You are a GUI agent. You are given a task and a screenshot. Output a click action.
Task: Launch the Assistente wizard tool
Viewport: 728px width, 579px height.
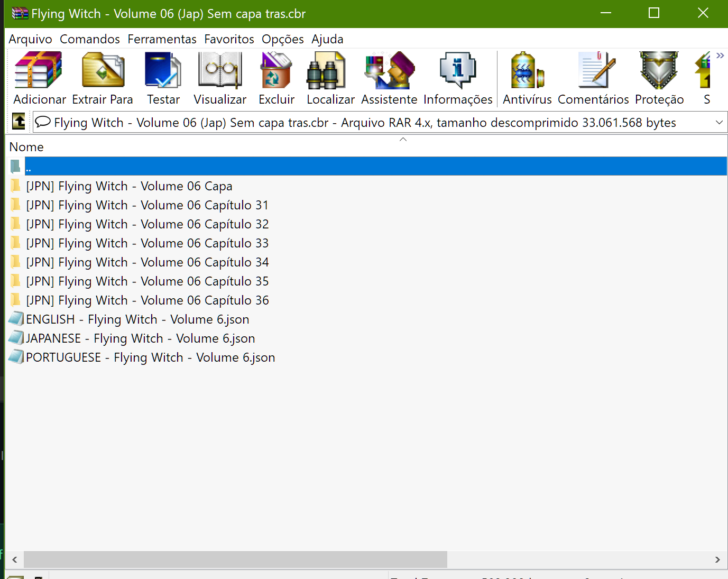pos(389,78)
